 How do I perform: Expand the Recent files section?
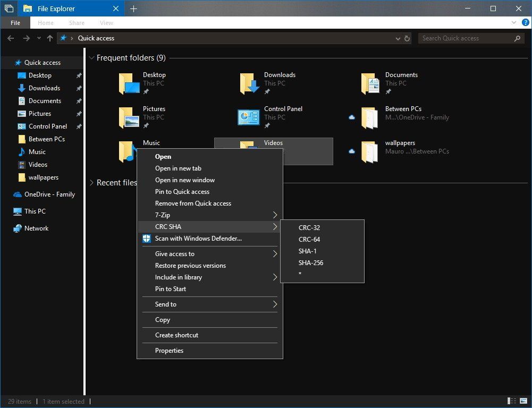(x=92, y=183)
